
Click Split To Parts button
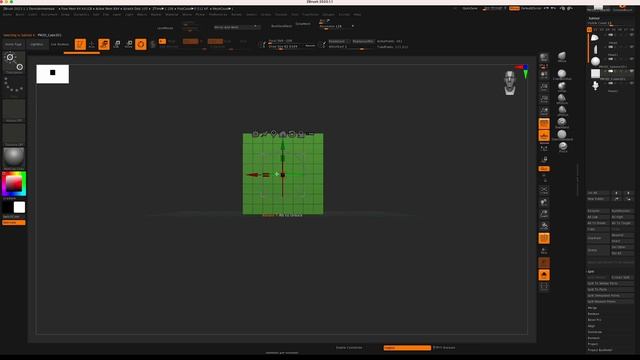pos(610,289)
